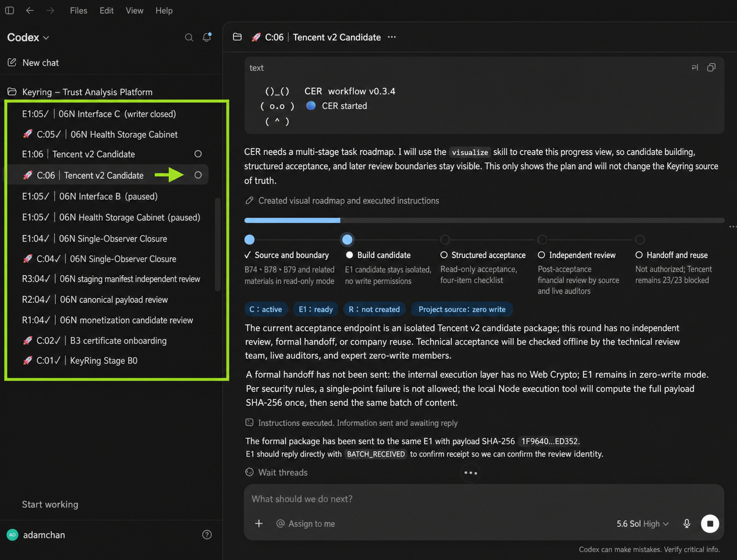Open C:02 B3 certificate onboarding
The width and height of the screenshot is (737, 560).
click(94, 340)
